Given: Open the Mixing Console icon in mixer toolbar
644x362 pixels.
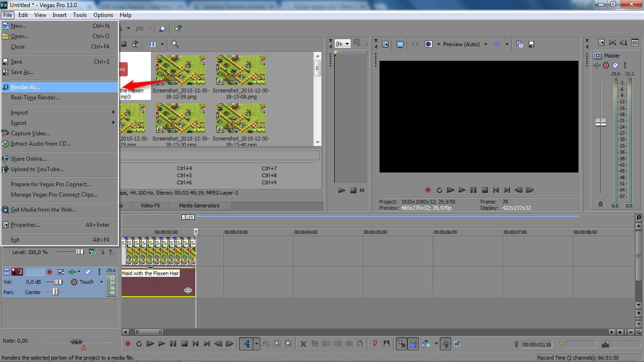Looking at the screenshot, I should pyautogui.click(x=635, y=43).
